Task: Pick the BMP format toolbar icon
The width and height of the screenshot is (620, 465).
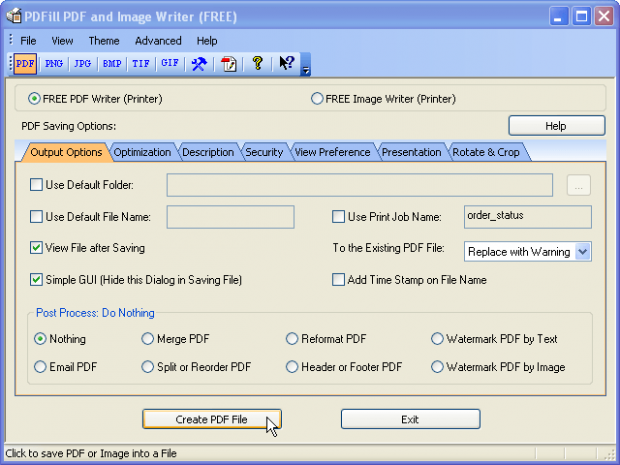Action: (112, 63)
